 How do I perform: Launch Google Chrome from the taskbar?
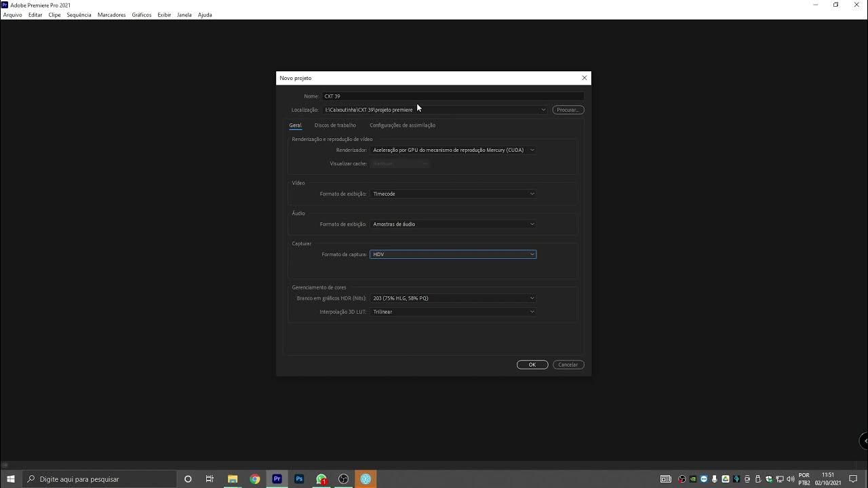255,479
